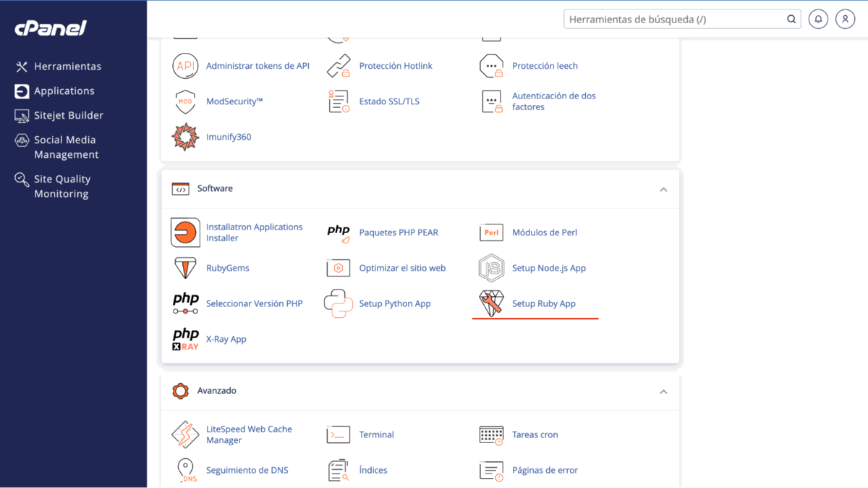Open RubyGems link
This screenshot has height=488, width=868.
coord(228,268)
